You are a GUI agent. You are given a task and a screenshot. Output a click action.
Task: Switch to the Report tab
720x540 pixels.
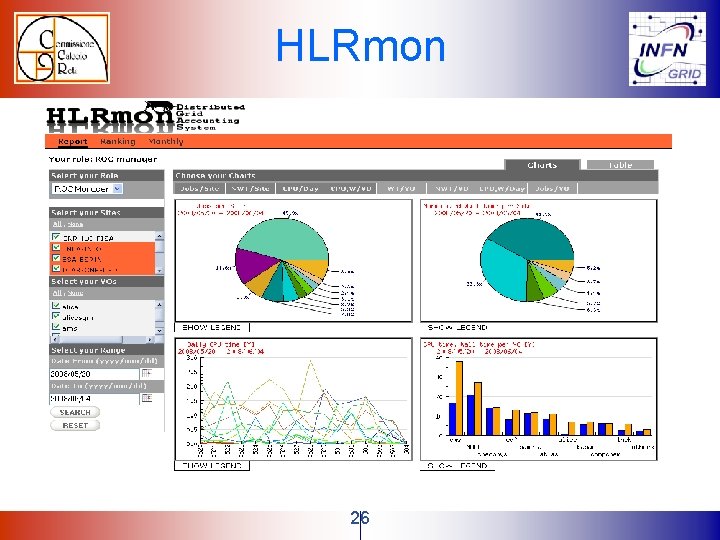pyautogui.click(x=73, y=141)
